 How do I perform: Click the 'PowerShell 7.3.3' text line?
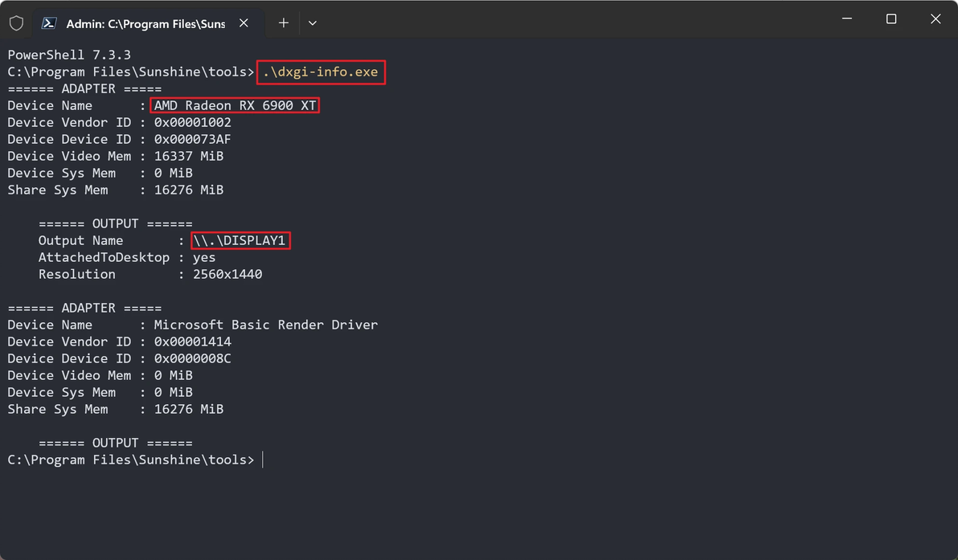[x=69, y=55]
